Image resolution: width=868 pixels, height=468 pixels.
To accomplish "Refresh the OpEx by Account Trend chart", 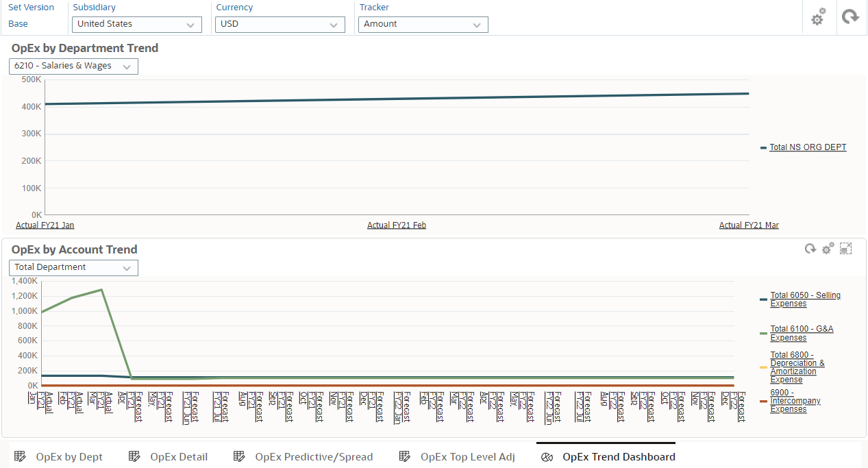I will click(x=810, y=249).
